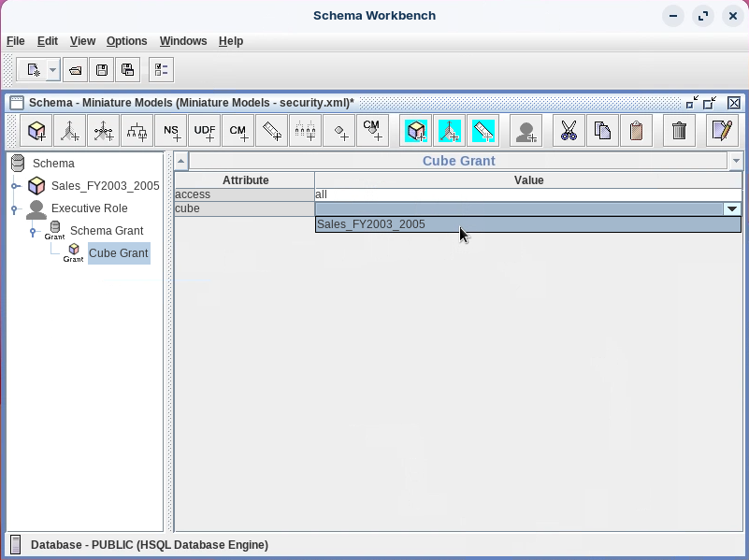Open the Windows menu
The width and height of the screenshot is (749, 560).
[183, 41]
